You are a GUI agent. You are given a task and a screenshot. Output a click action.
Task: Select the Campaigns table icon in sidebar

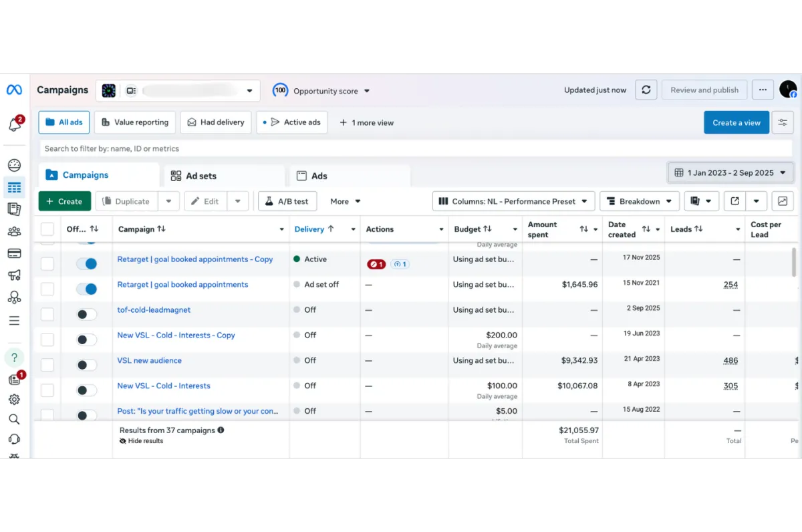click(14, 188)
